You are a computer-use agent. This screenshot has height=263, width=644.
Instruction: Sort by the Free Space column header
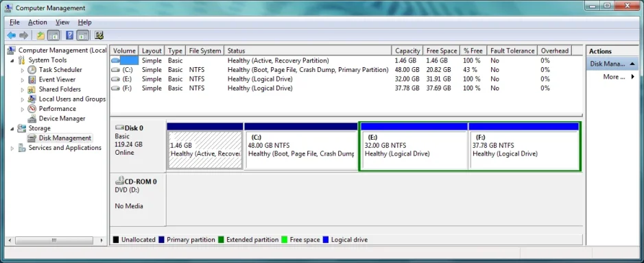[x=442, y=51]
